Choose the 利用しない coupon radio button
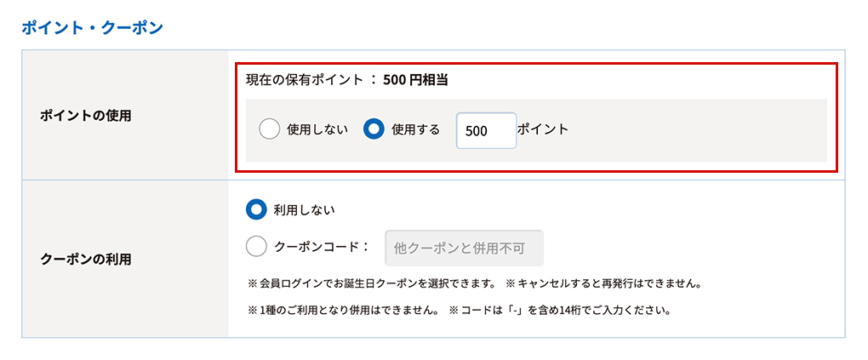The image size is (868, 360). (256, 209)
